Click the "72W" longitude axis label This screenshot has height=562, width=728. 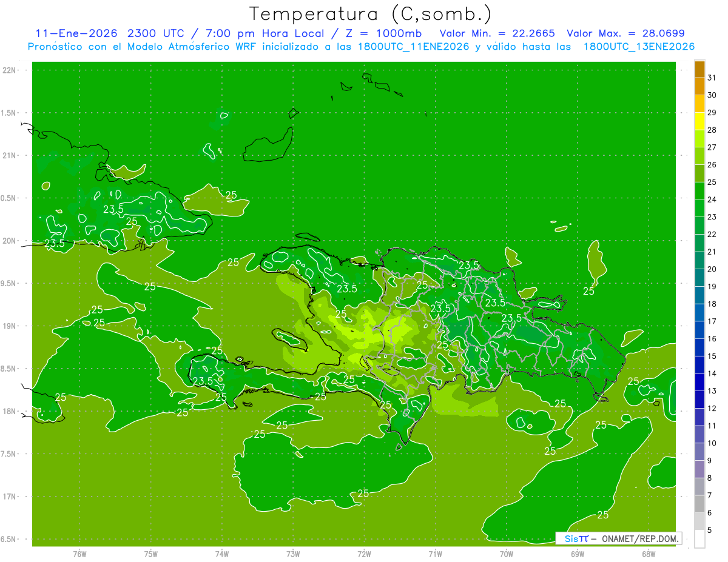point(364,554)
